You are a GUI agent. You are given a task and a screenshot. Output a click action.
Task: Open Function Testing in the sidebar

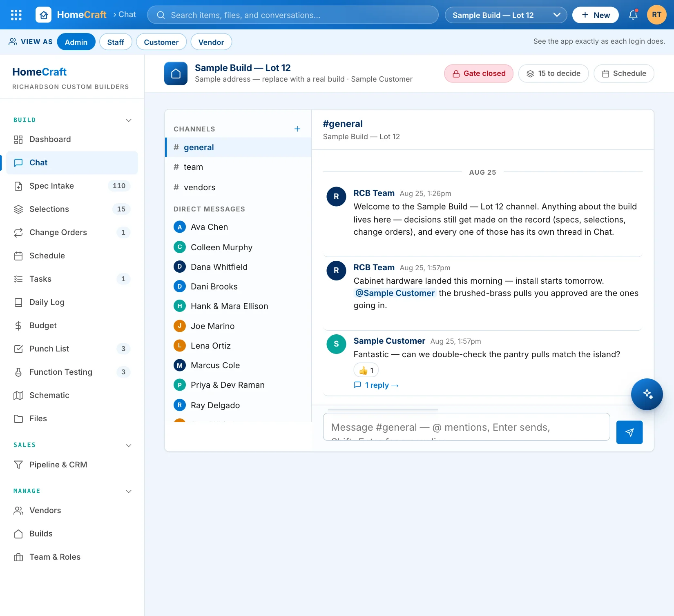click(72, 372)
